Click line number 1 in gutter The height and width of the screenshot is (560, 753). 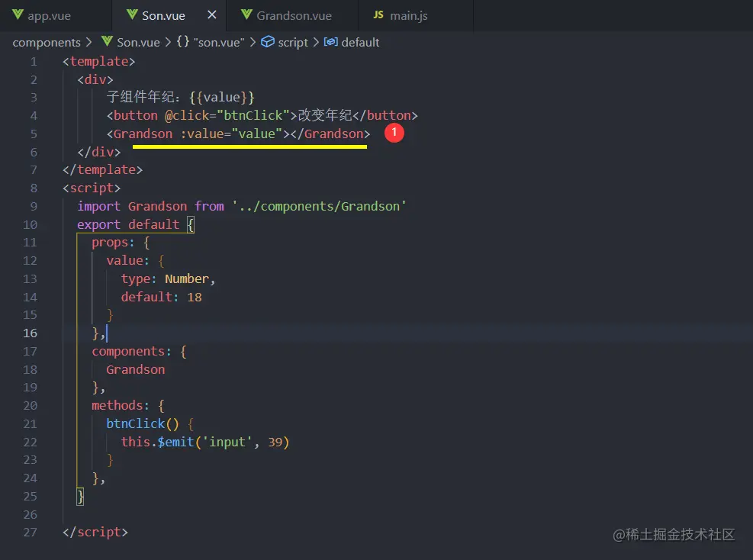tap(34, 62)
